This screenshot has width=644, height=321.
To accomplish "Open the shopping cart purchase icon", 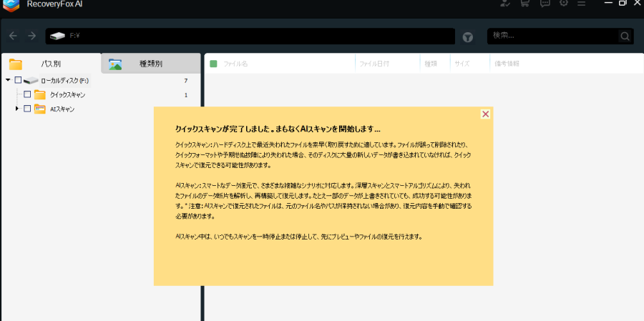I will click(x=525, y=3).
